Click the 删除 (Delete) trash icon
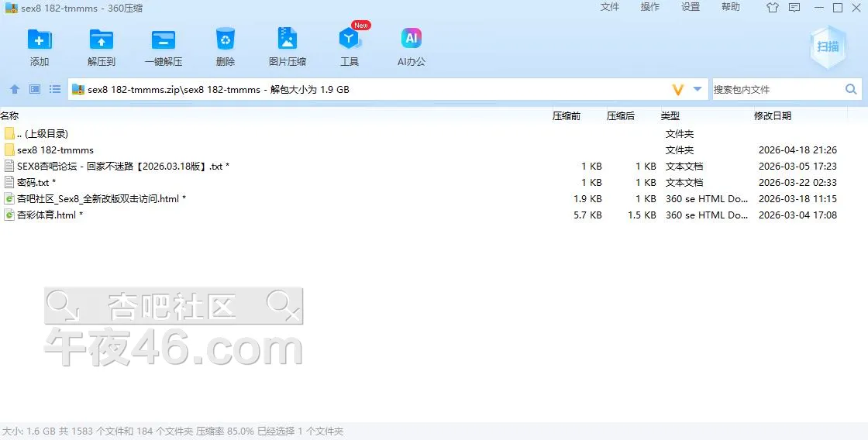This screenshot has height=440, width=868. coord(225,40)
